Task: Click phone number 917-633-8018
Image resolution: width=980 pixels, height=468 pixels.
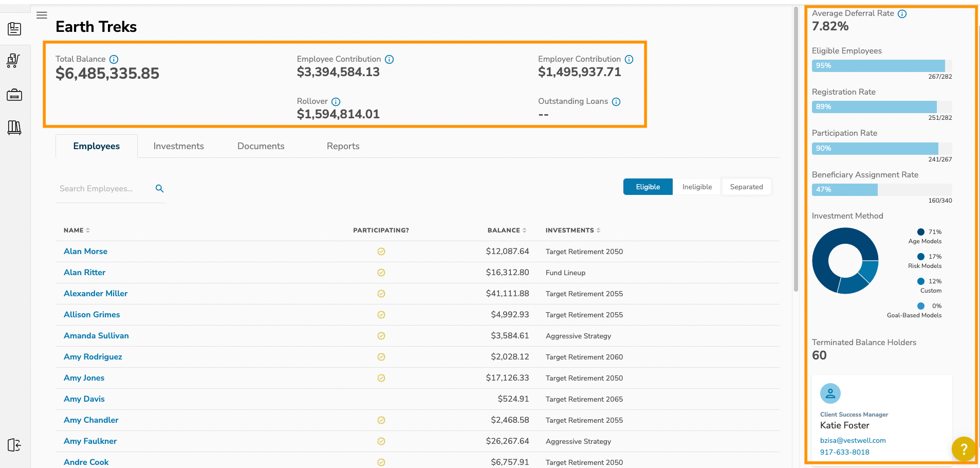Action: click(844, 452)
